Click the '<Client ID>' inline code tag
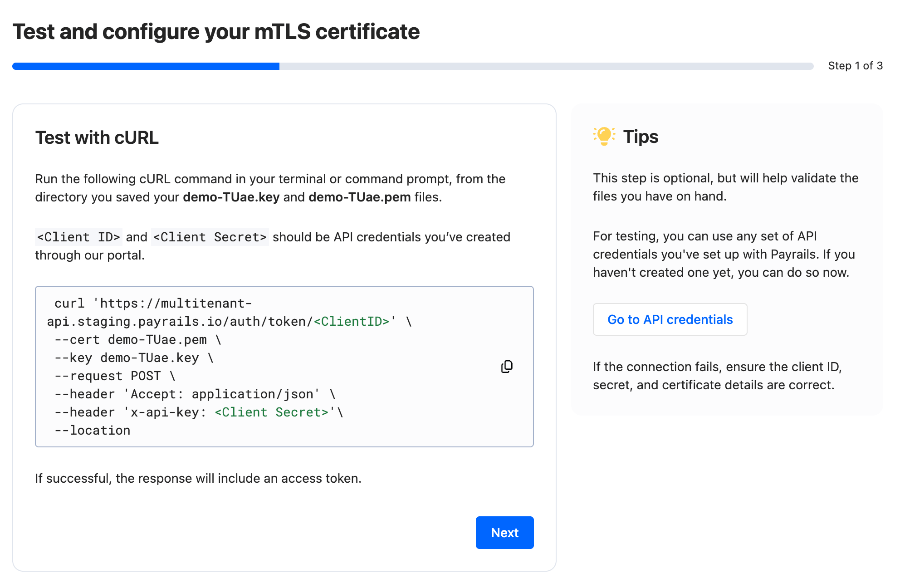 [78, 237]
